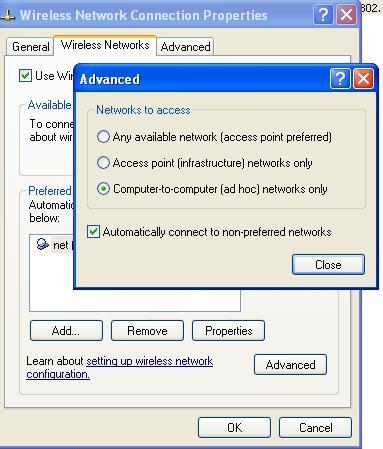The width and height of the screenshot is (383, 449).
Task: Select the 'net' preferred network entry
Action: 55,245
